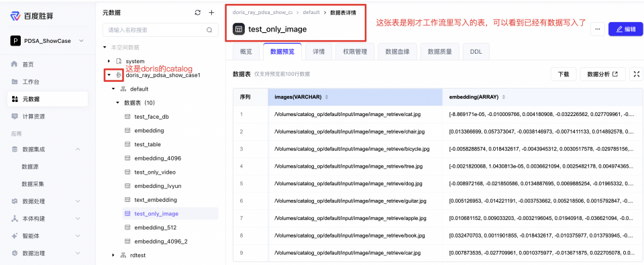Click the plus icon to add metadata
The height and width of the screenshot is (265, 644).
[x=211, y=13]
